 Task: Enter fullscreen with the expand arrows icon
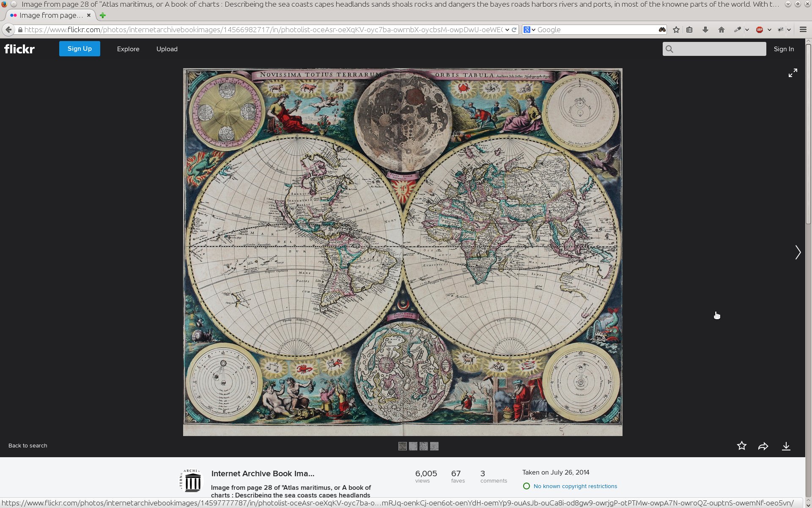(x=793, y=73)
